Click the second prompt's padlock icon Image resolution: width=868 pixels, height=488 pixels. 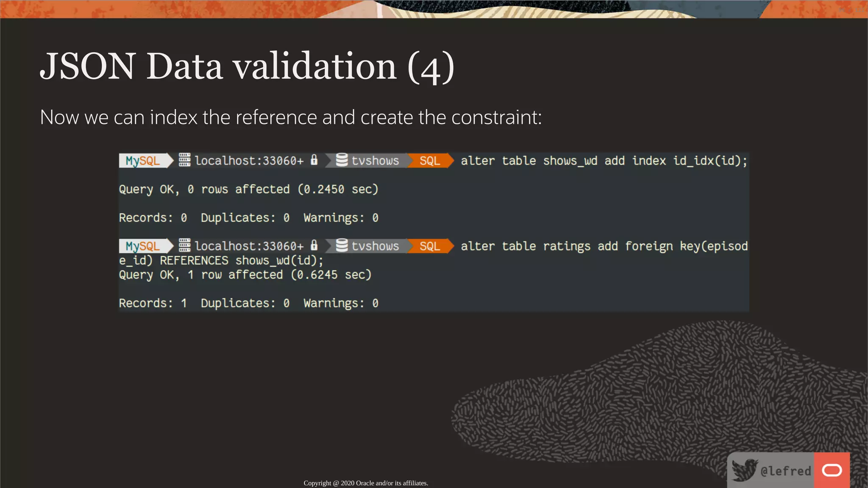point(314,245)
